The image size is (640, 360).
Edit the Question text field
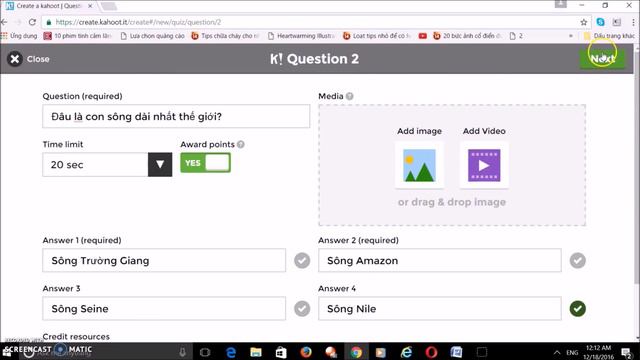(176, 116)
